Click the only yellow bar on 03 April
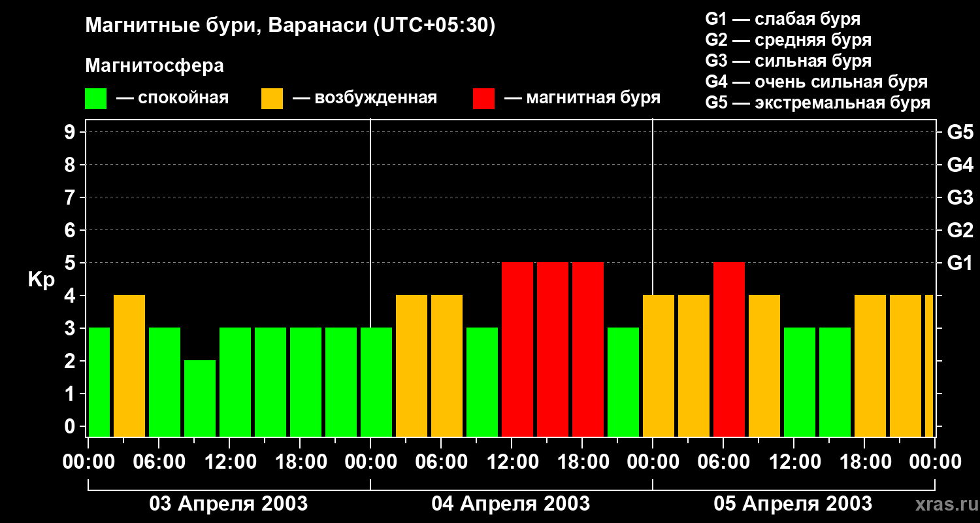This screenshot has width=980, height=523. coord(129,366)
